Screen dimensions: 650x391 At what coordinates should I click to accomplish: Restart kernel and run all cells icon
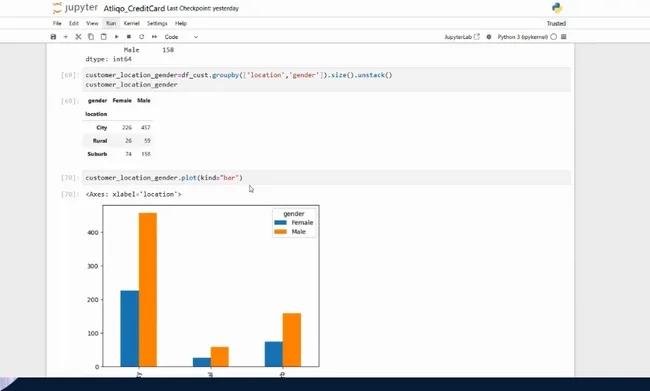click(x=154, y=37)
